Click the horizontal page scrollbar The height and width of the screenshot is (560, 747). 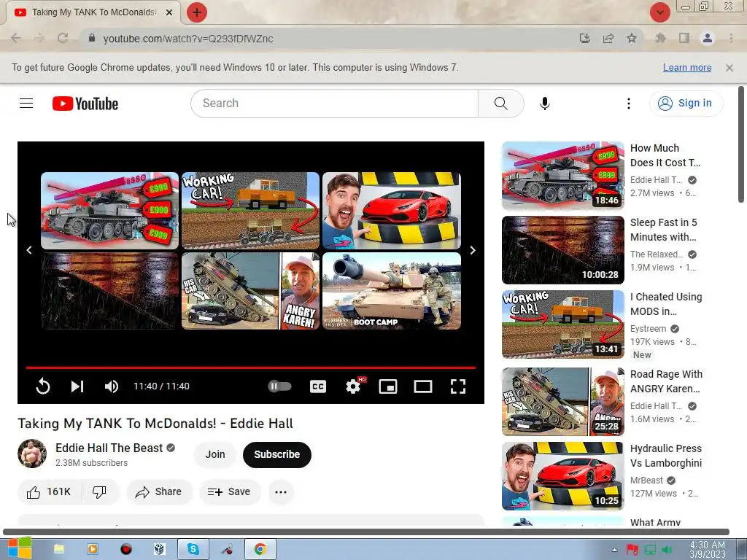(x=366, y=532)
